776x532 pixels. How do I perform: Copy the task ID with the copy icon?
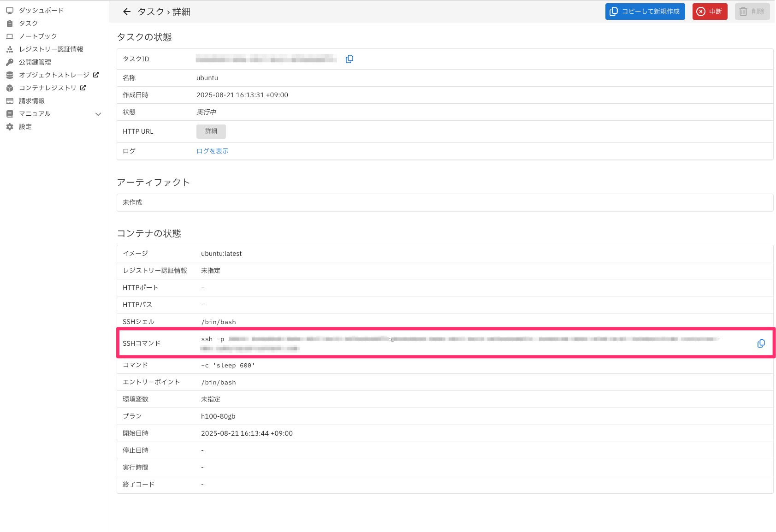pyautogui.click(x=349, y=59)
